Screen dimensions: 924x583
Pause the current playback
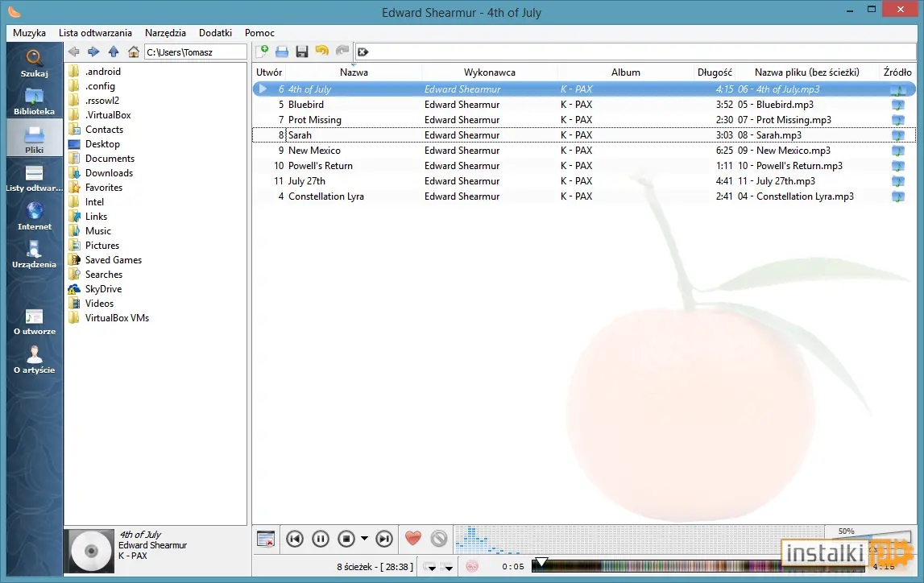tap(321, 539)
